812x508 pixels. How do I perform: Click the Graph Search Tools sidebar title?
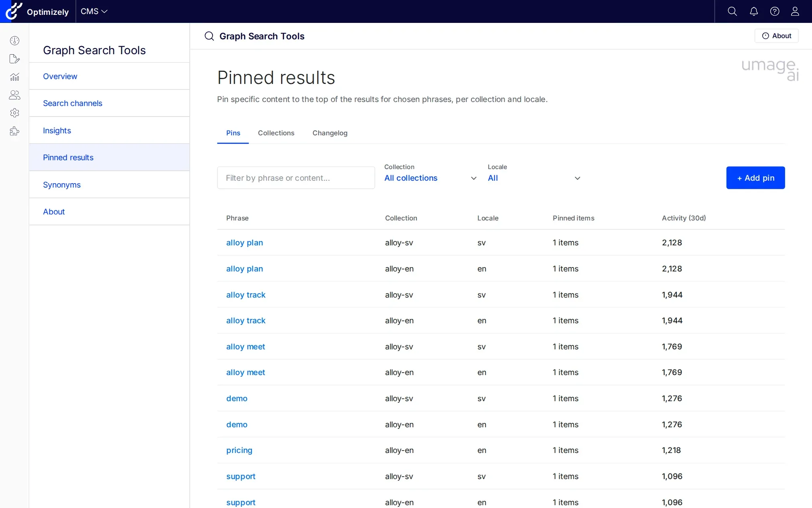point(94,50)
